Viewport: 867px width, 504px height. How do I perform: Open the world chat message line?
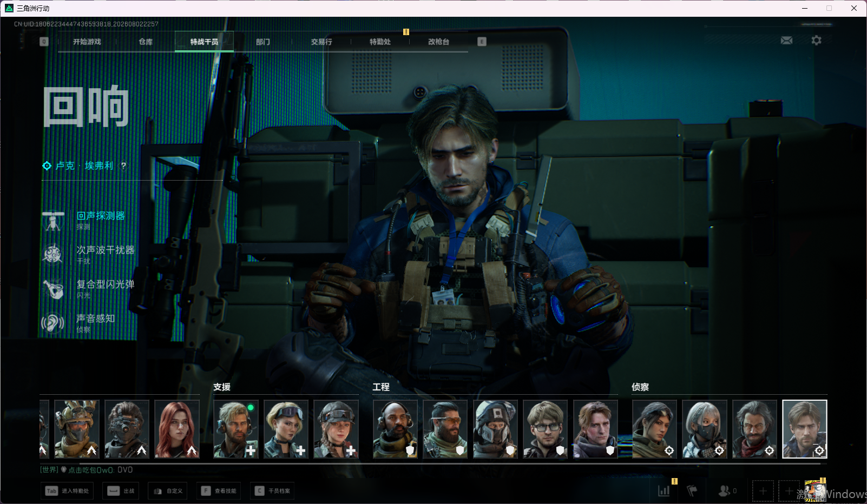pyautogui.click(x=87, y=470)
